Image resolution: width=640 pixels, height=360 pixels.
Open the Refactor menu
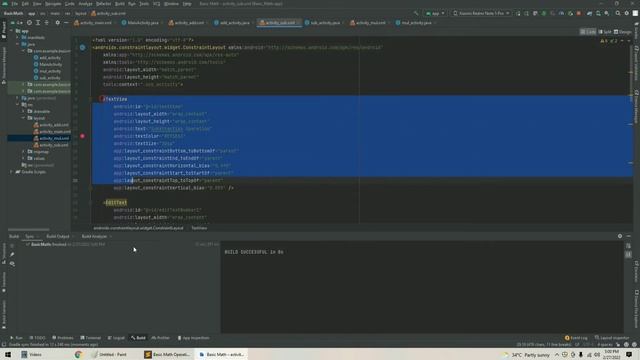(x=103, y=4)
